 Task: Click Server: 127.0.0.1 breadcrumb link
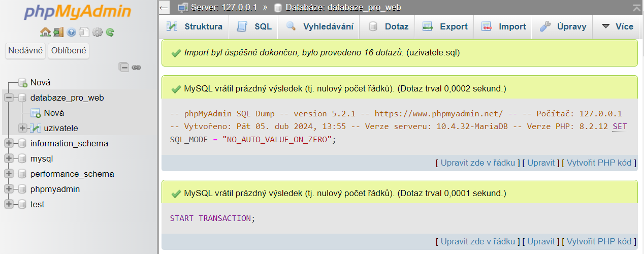[x=225, y=8]
